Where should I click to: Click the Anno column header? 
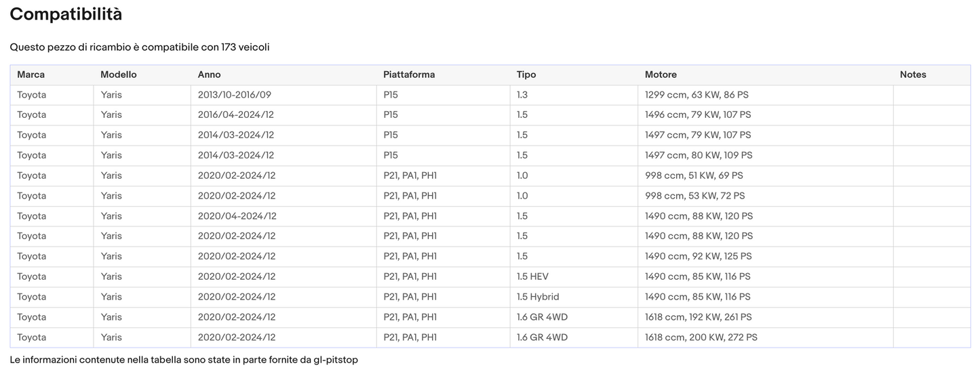210,75
